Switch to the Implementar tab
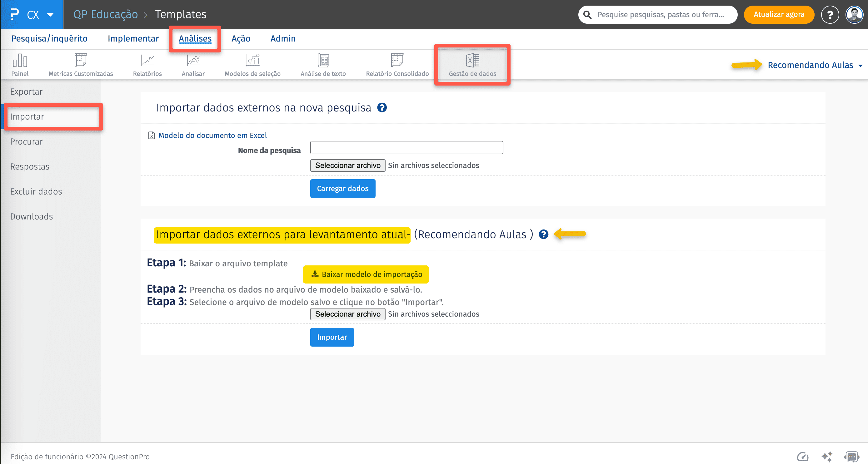The width and height of the screenshot is (868, 464). point(133,39)
